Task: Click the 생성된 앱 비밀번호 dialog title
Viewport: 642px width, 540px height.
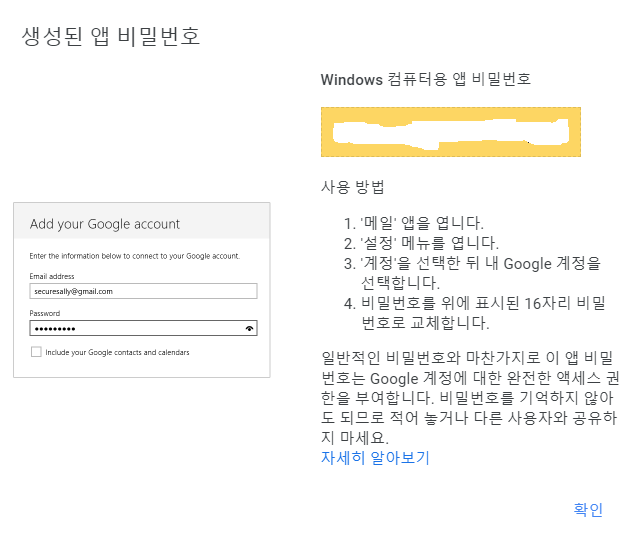Action: 111,37
